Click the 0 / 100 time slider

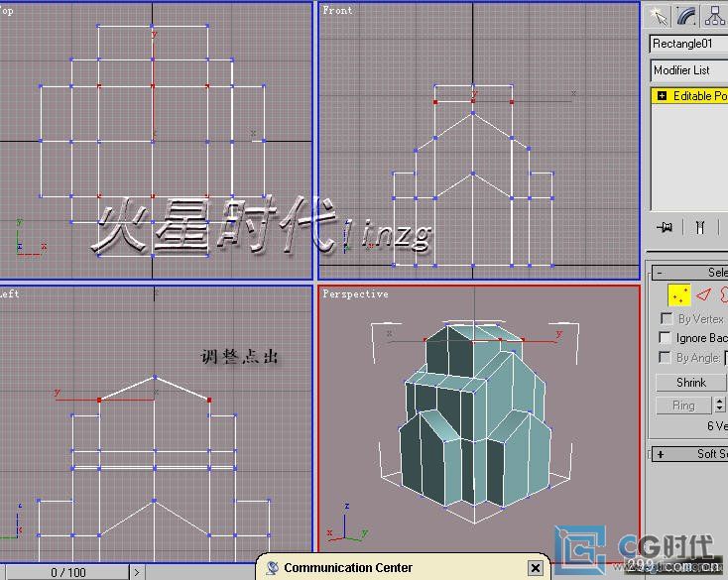click(x=67, y=573)
